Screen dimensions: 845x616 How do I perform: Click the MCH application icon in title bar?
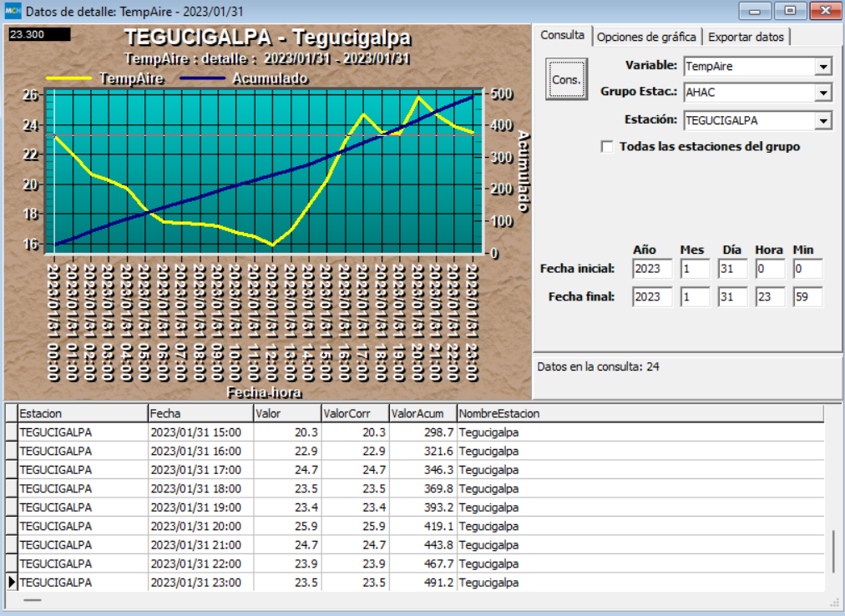pyautogui.click(x=13, y=11)
